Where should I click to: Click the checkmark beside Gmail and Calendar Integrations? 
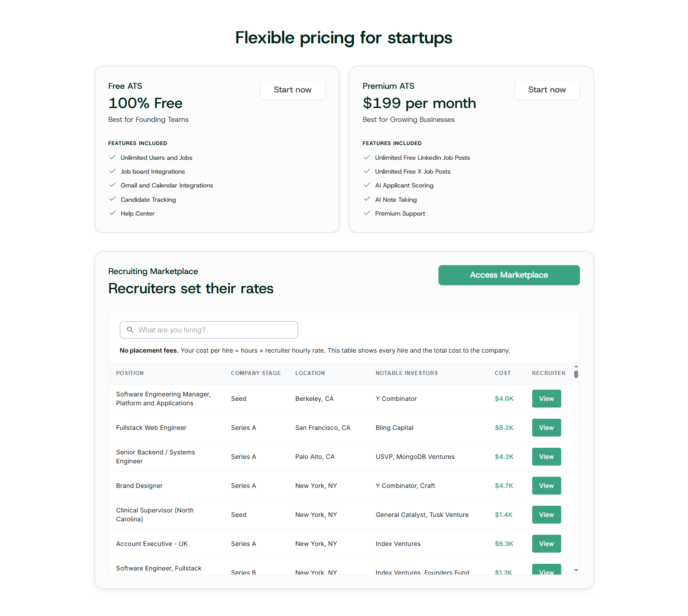[112, 185]
